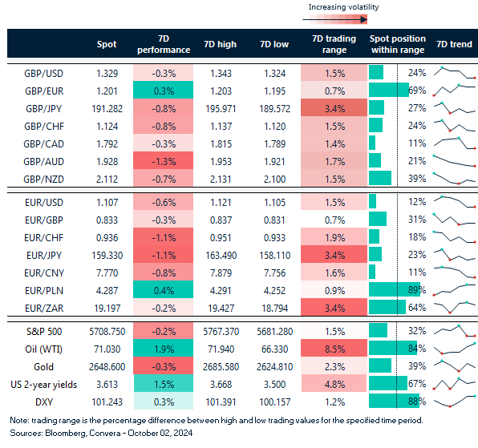Click GBP/JPY spot value 191.282
The width and height of the screenshot is (478, 448).
click(x=107, y=109)
